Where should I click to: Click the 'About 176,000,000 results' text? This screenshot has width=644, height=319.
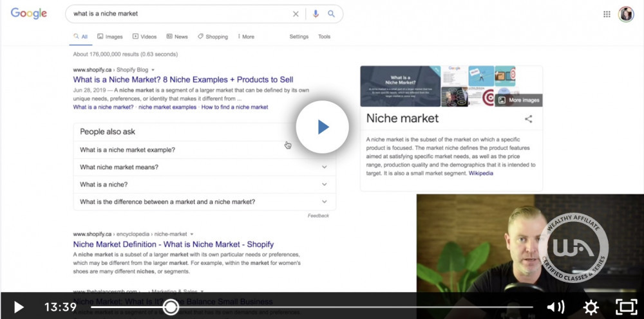(x=126, y=54)
